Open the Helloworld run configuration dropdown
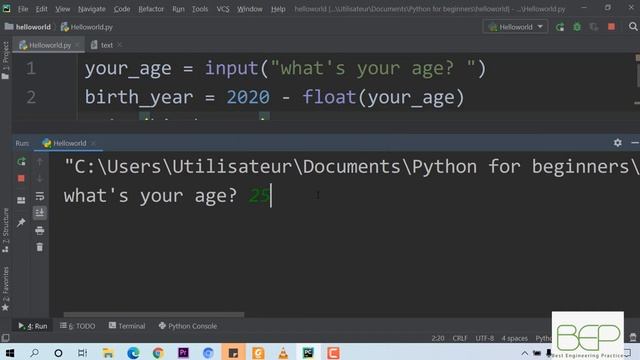Screen dimensions: 640x360 click(x=516, y=27)
